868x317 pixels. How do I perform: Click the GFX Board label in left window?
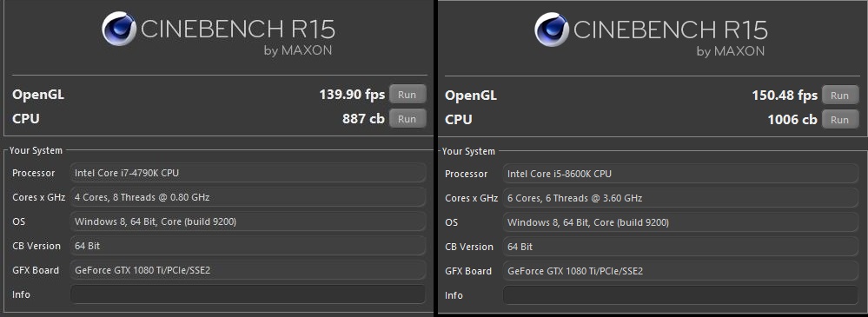coord(36,270)
